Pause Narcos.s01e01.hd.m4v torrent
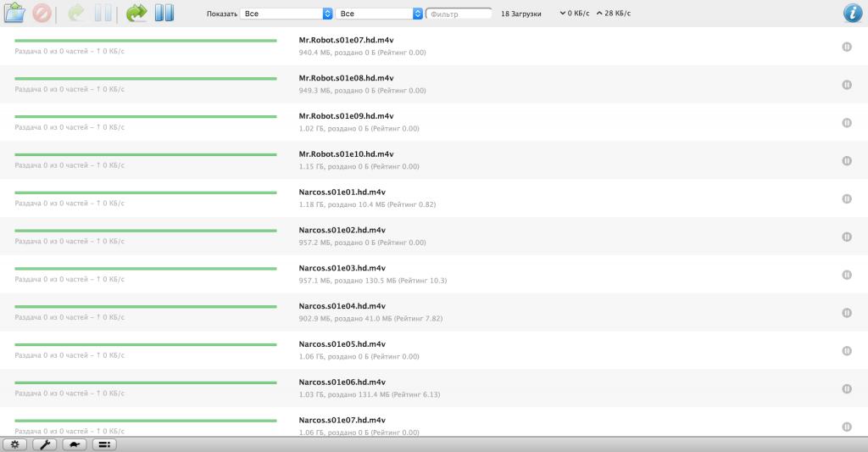 (x=847, y=198)
